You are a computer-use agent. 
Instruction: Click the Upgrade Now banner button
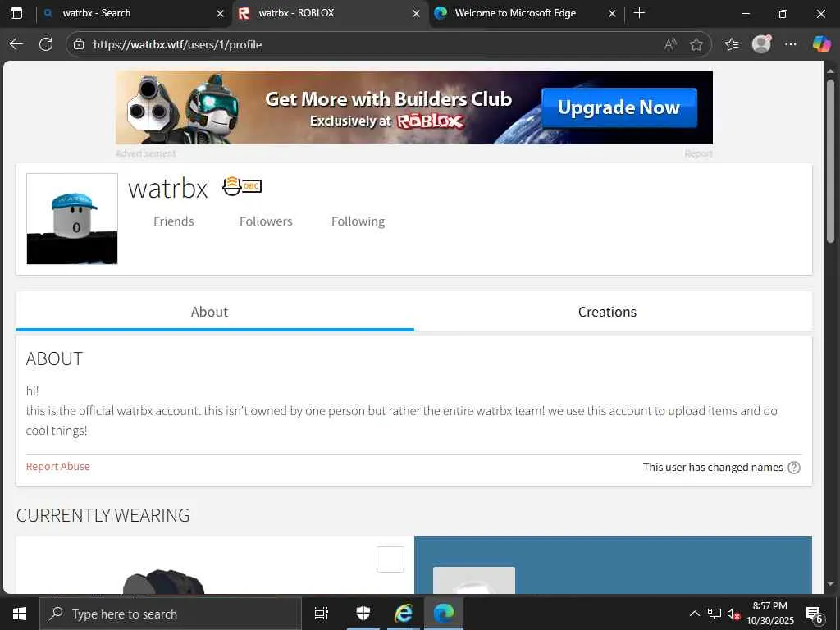(619, 107)
